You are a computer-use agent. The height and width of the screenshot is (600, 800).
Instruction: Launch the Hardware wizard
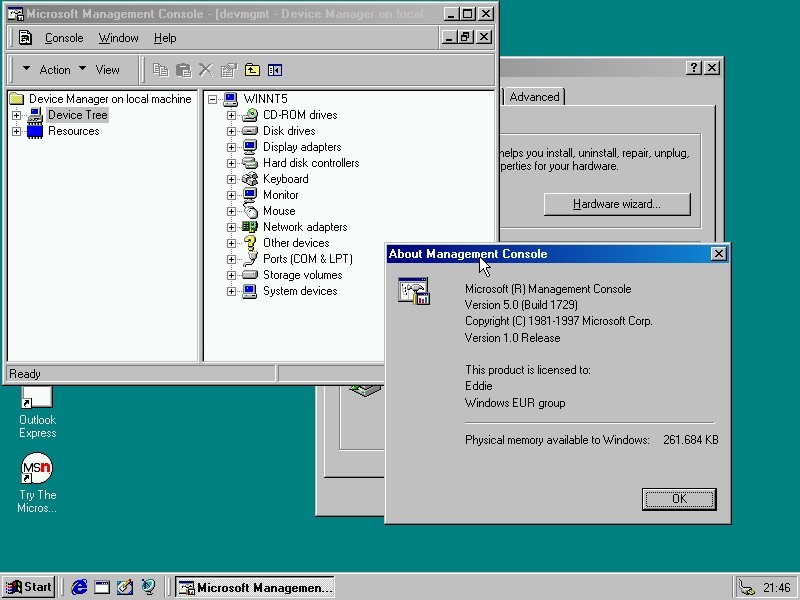tap(616, 204)
